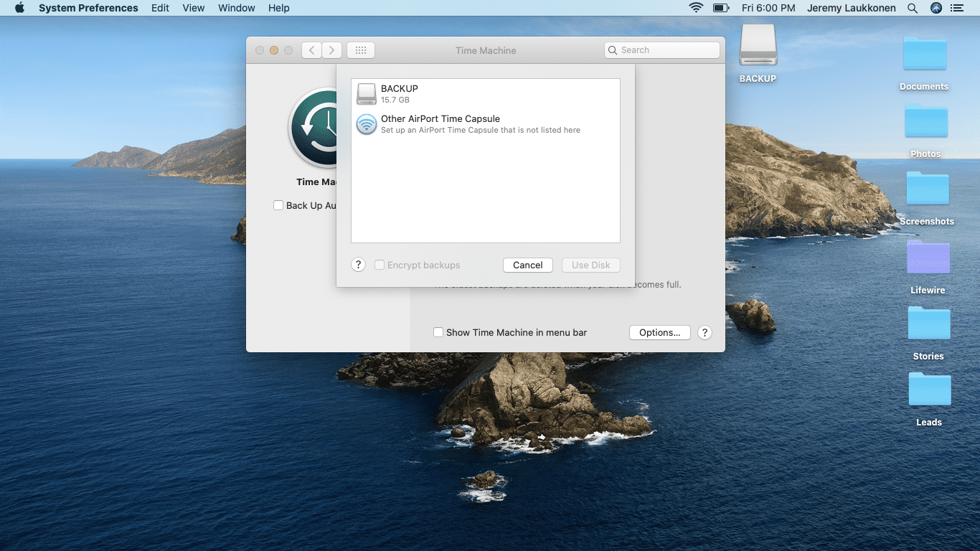The width and height of the screenshot is (980, 551).
Task: Click the Time Machine clock icon
Action: tap(313, 128)
